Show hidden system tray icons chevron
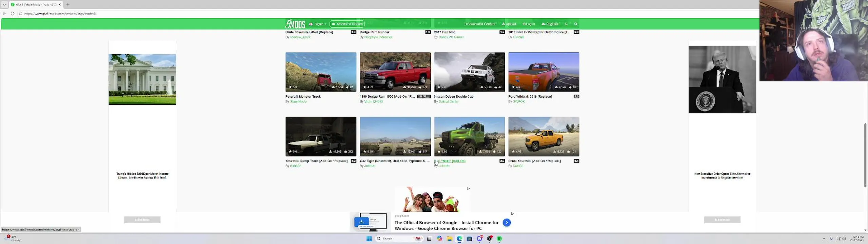Screen dimensions: 868x244 coord(824,239)
